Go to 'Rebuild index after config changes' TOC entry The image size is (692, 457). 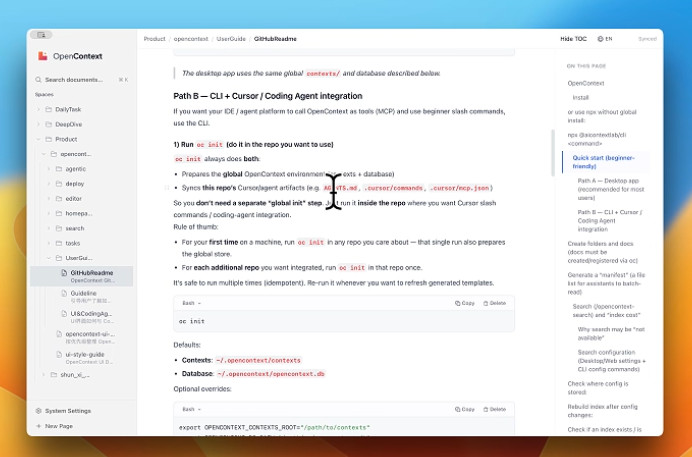point(602,411)
